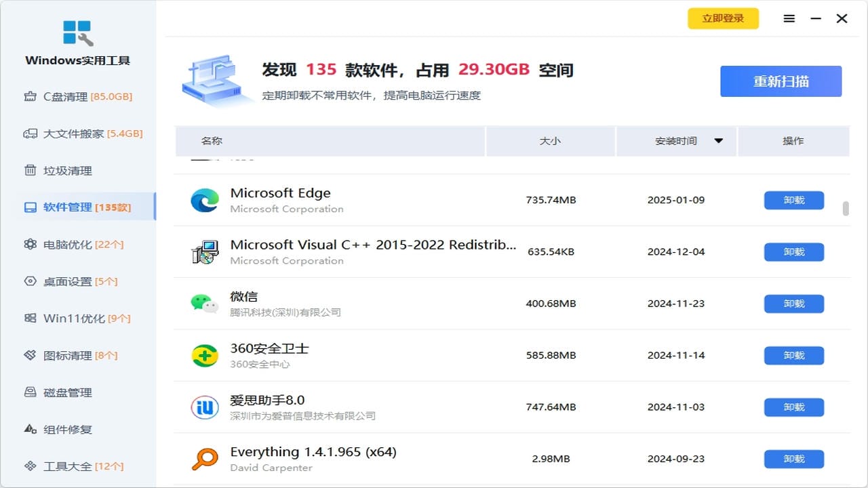Open the hamburger menu at top right
Image resolution: width=868 pixels, height=488 pixels.
(x=789, y=18)
